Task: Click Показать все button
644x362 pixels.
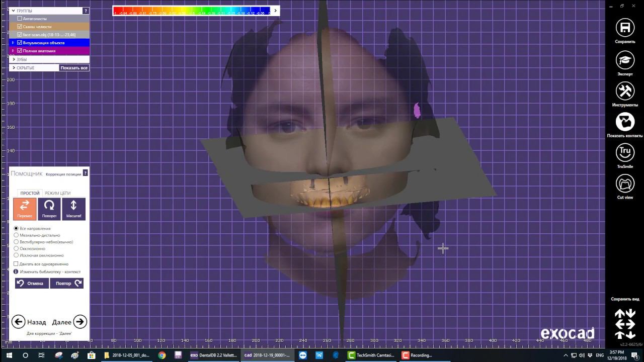Action: click(x=74, y=68)
